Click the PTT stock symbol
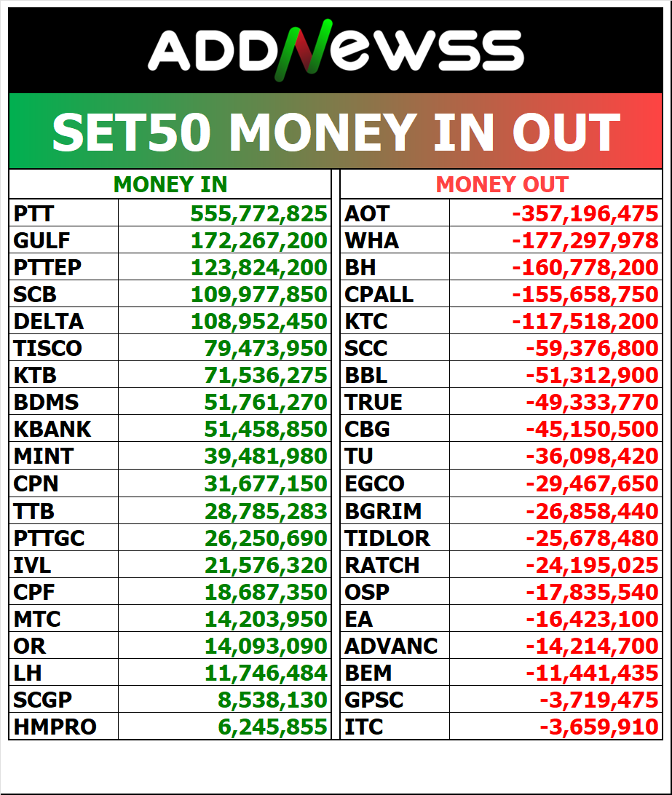The width and height of the screenshot is (672, 795). [x=34, y=213]
